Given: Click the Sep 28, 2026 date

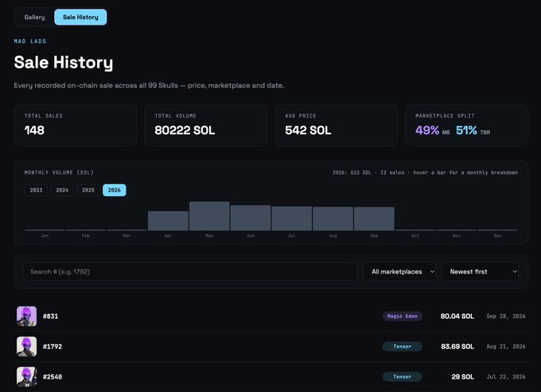Looking at the screenshot, I should pyautogui.click(x=506, y=316).
